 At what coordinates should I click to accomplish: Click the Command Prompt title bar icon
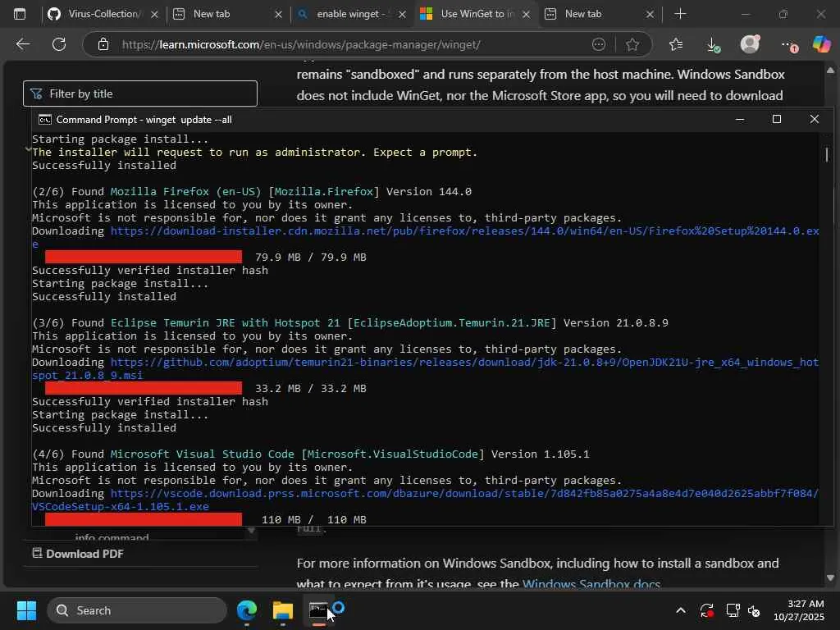[x=45, y=120]
